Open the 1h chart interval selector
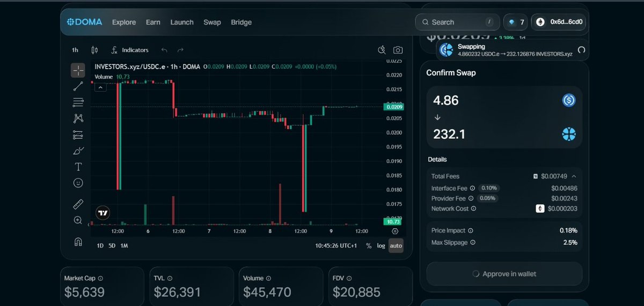This screenshot has height=306, width=644. pyautogui.click(x=75, y=50)
